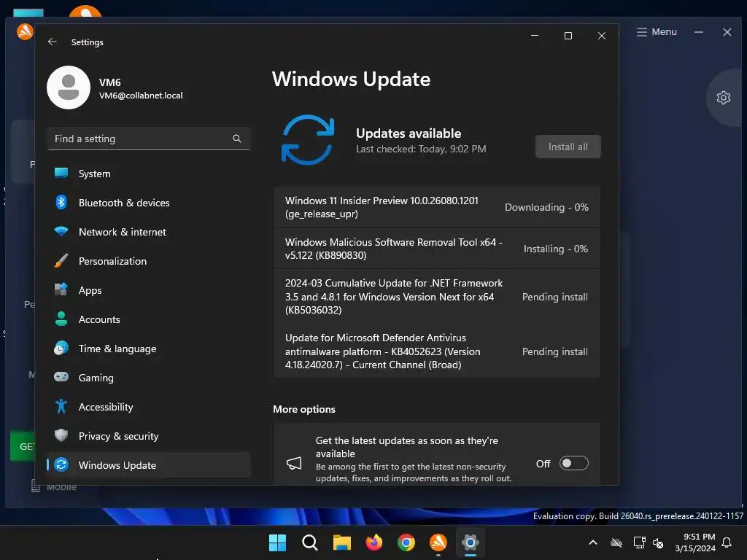Select the Windows 11 Insider Preview update row
747x560 pixels.
437,207
